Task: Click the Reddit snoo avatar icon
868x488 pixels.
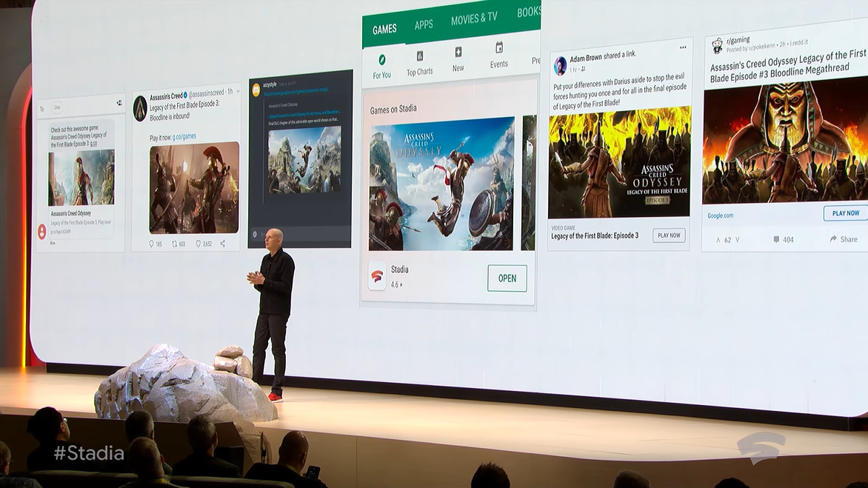Action: [718, 45]
